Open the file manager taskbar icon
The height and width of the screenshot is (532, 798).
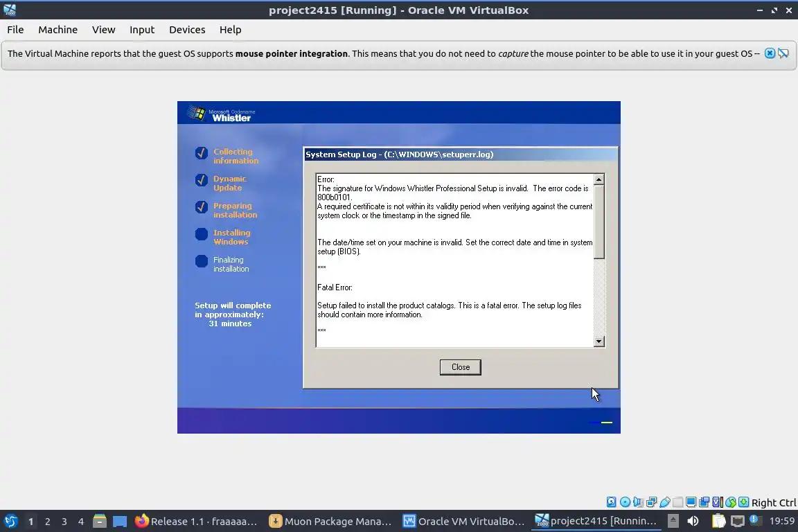click(x=100, y=521)
